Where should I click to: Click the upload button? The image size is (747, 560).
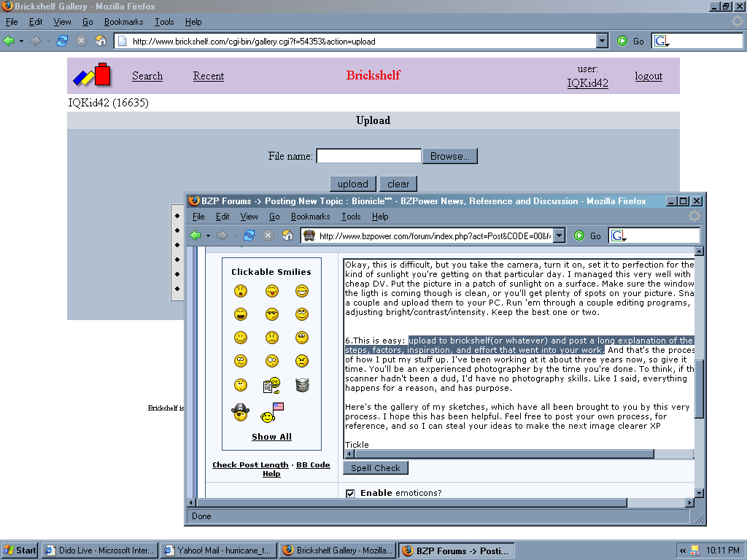352,184
